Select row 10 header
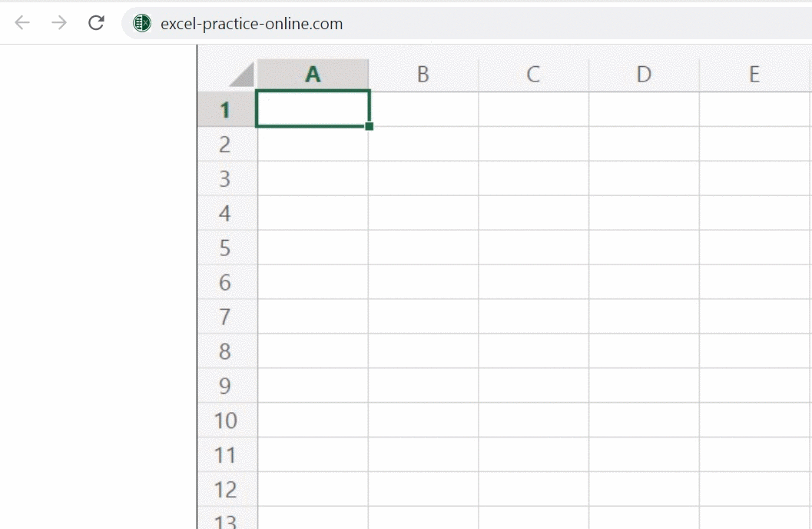812x529 pixels. pyautogui.click(x=226, y=421)
